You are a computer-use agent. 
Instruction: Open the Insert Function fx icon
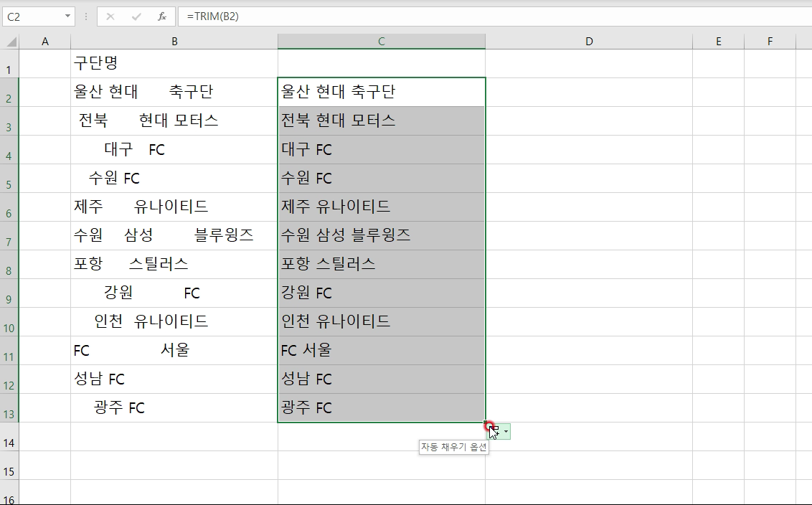162,16
